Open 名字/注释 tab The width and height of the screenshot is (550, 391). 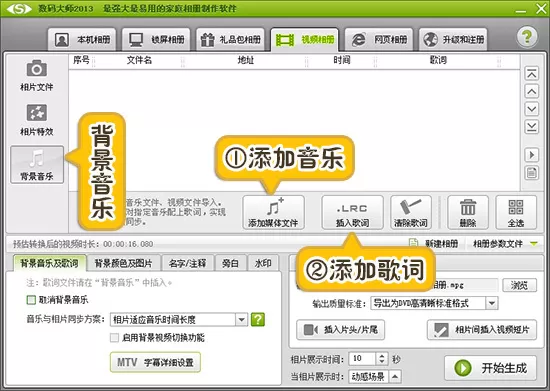point(187,263)
